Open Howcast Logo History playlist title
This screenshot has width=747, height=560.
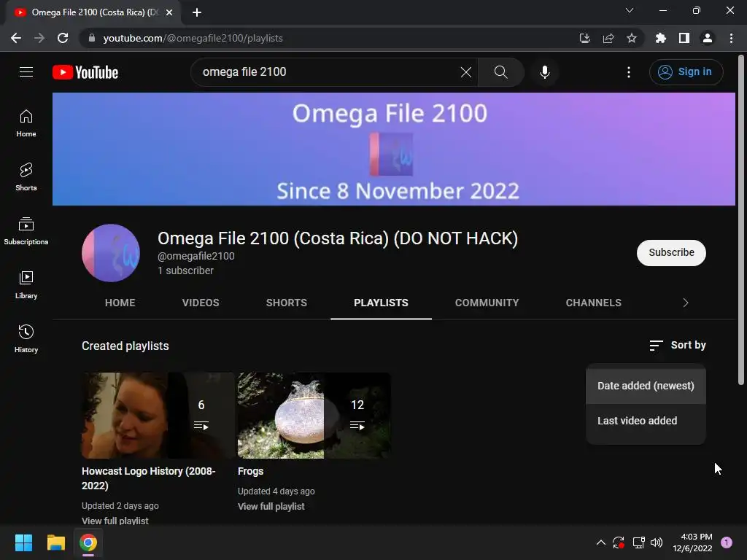pyautogui.click(x=149, y=478)
